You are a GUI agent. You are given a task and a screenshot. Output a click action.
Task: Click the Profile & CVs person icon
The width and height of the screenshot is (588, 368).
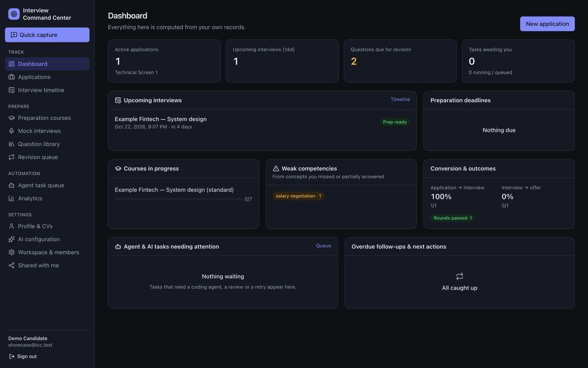tap(11, 226)
